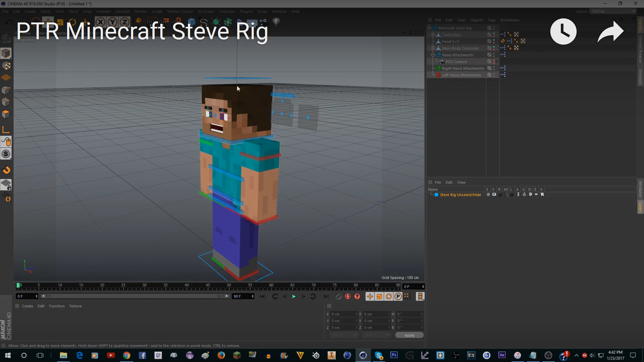Jump to start of animation
Screen dimensions: 644x362
pos(262,296)
